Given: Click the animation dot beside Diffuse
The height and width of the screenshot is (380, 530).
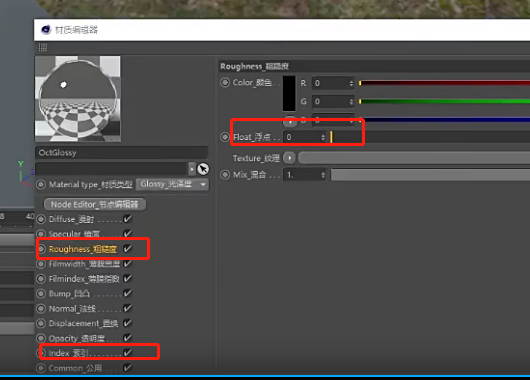Looking at the screenshot, I should [41, 219].
